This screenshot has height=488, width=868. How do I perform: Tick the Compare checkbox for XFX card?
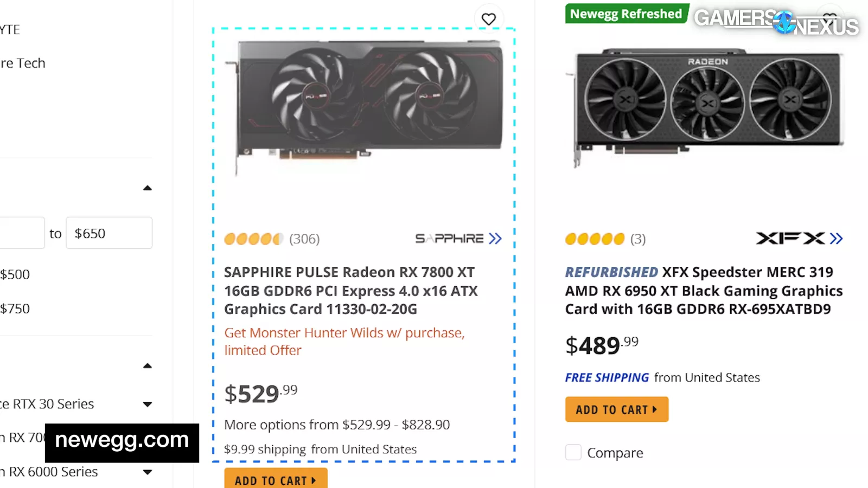(573, 452)
